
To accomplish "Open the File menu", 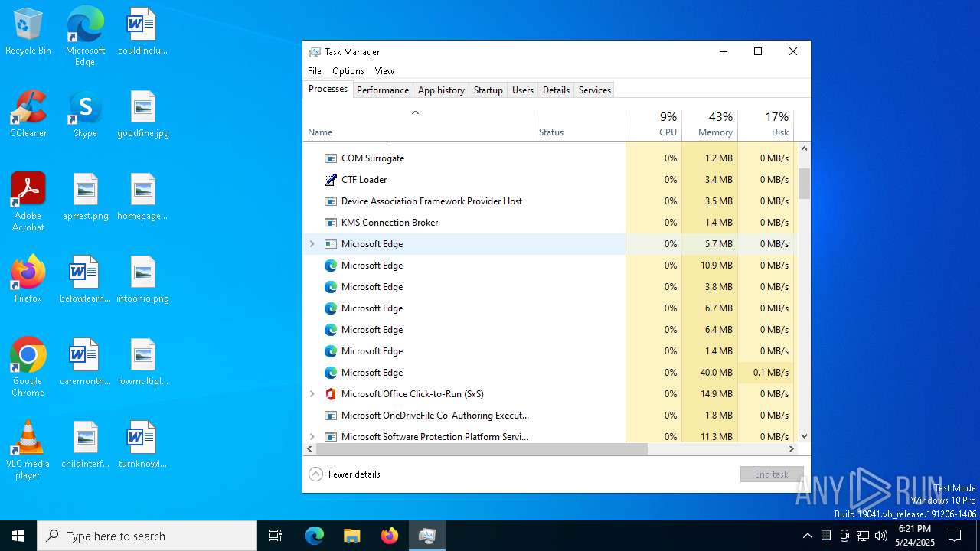I will 315,71.
